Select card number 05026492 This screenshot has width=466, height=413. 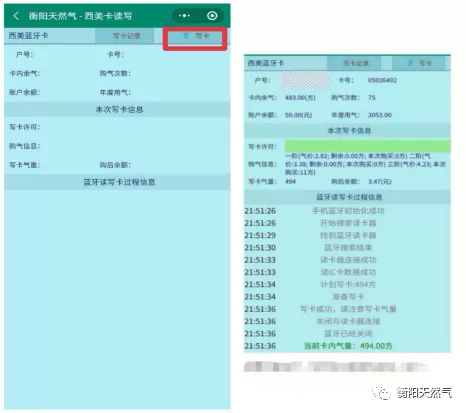pos(382,80)
